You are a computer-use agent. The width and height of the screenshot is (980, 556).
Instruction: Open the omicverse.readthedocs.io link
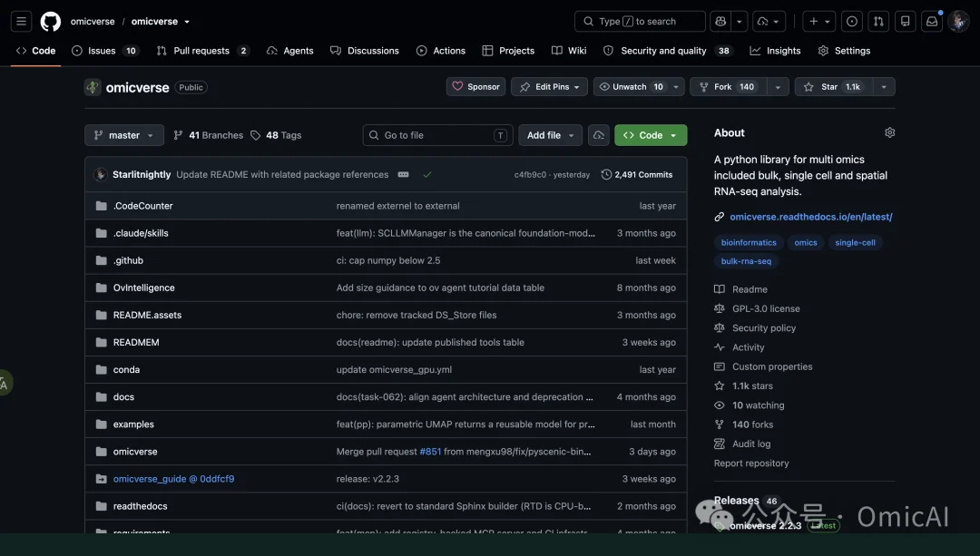coord(810,217)
